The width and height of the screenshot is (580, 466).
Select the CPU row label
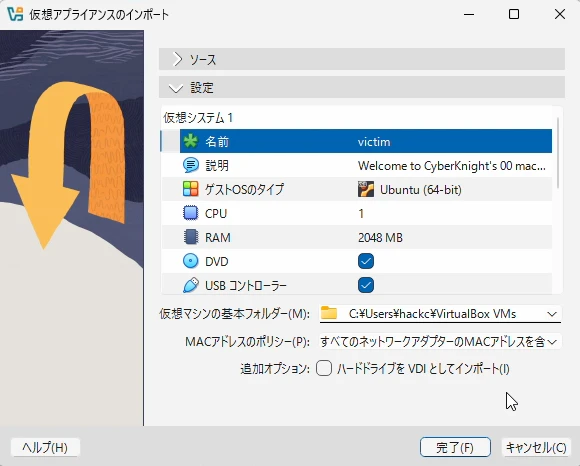click(216, 213)
